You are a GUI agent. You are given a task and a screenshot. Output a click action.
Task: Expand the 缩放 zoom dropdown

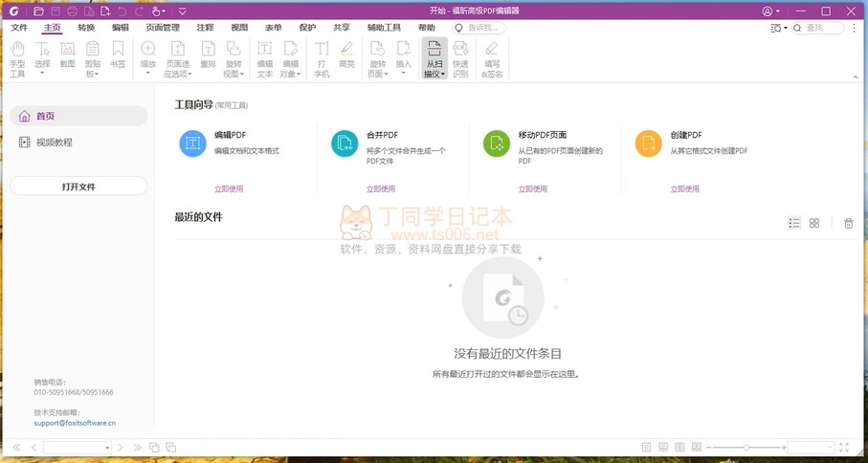(148, 74)
